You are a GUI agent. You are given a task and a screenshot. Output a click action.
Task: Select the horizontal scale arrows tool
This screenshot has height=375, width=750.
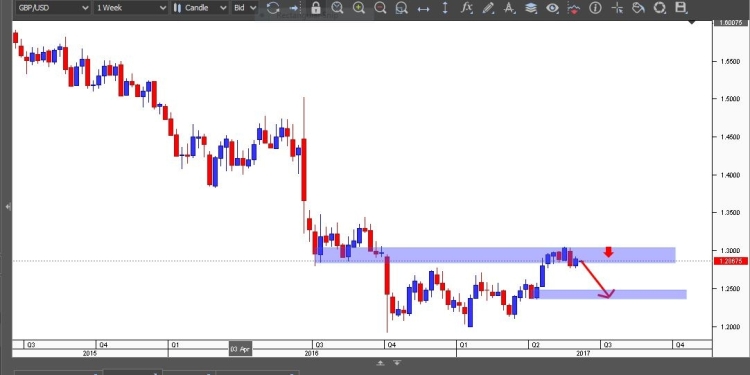click(x=423, y=8)
